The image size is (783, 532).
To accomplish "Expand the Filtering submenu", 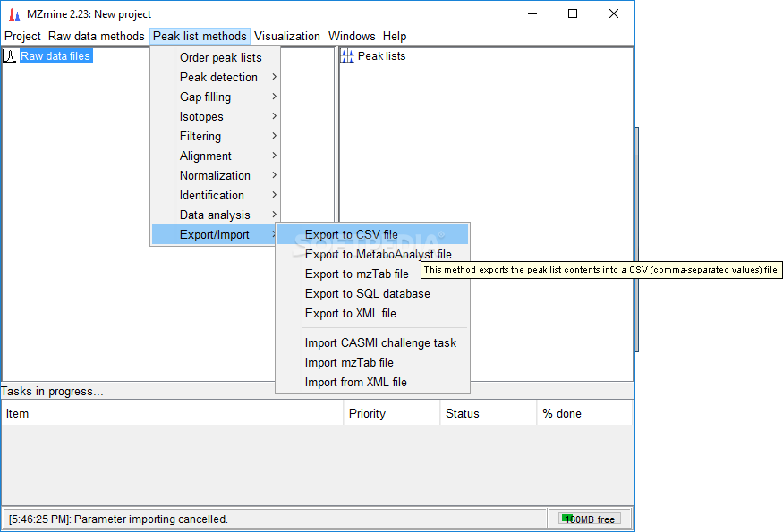I will (x=216, y=136).
